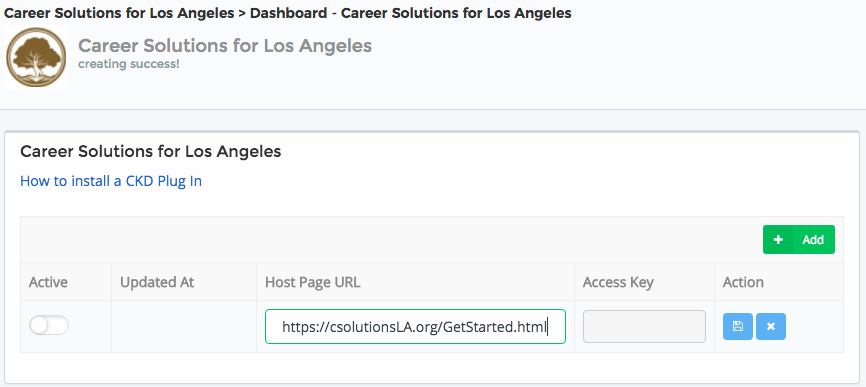Click the tree logo image
866x387 pixels.
(36, 57)
